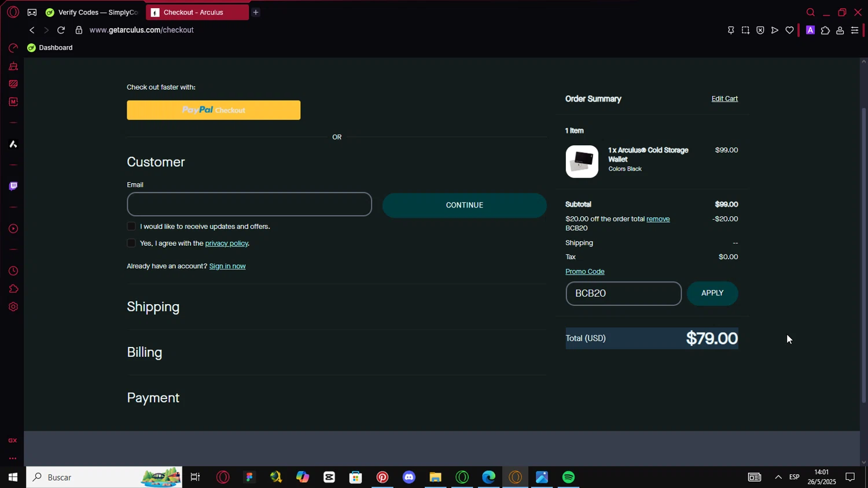Bookmark this page with the heart icon
868x488 pixels.
[789, 30]
